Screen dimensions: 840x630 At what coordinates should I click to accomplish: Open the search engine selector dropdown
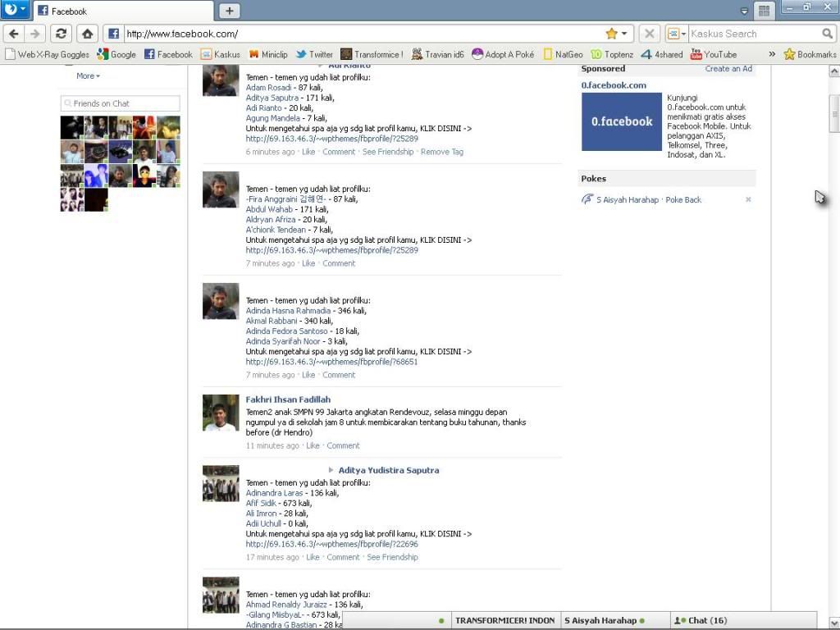[x=677, y=34]
